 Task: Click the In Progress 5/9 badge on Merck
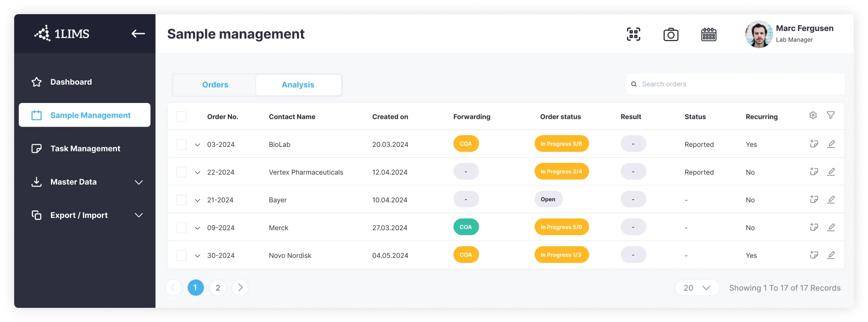(x=562, y=227)
